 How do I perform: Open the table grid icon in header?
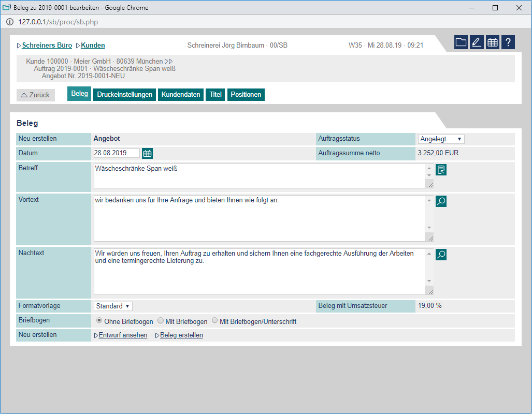coord(493,42)
